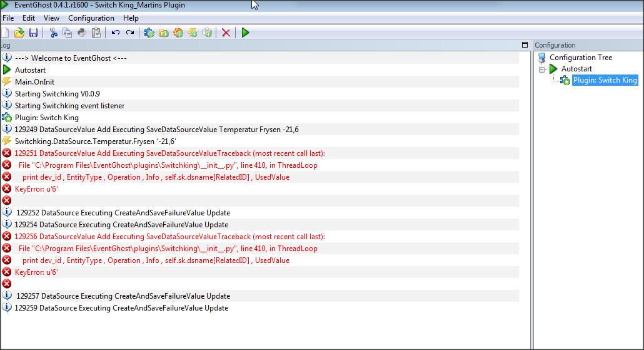
Task: Click the Add Plugin toolbar icon
Action: [x=149, y=33]
